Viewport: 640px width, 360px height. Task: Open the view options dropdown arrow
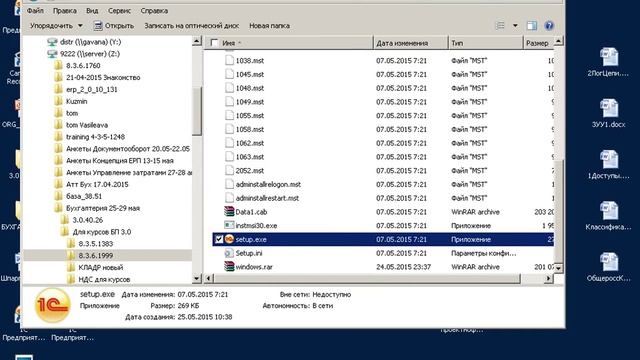coord(515,26)
